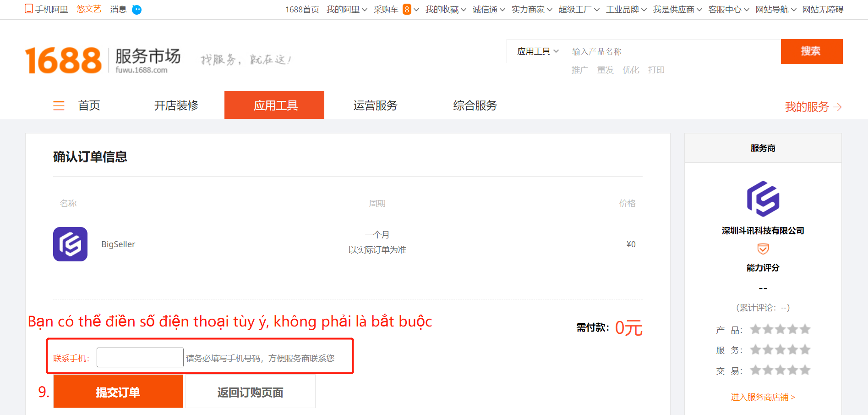Click the 搜索 search button
Image resolution: width=868 pixels, height=415 pixels.
click(812, 51)
